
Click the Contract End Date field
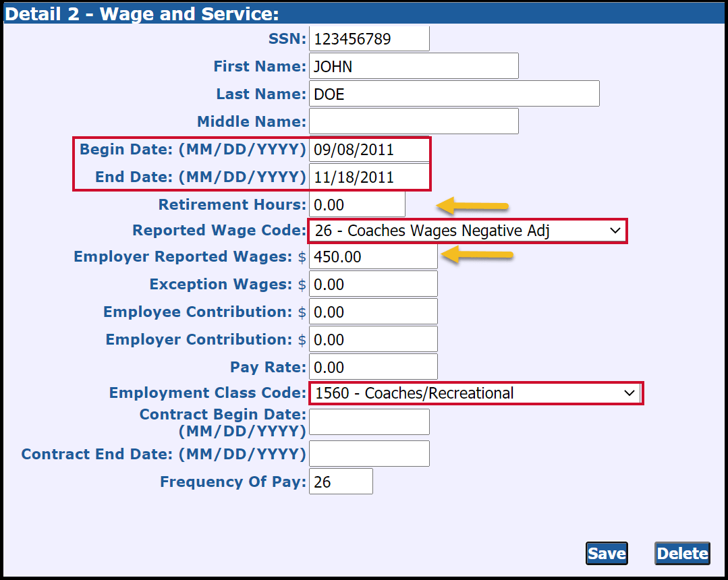click(x=368, y=454)
